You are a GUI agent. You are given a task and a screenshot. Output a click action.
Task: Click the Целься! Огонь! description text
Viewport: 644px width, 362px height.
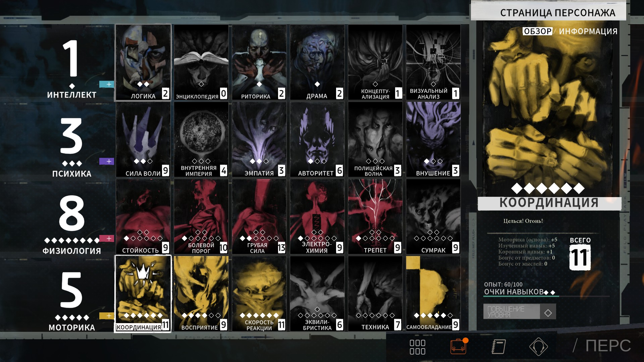coord(523,221)
